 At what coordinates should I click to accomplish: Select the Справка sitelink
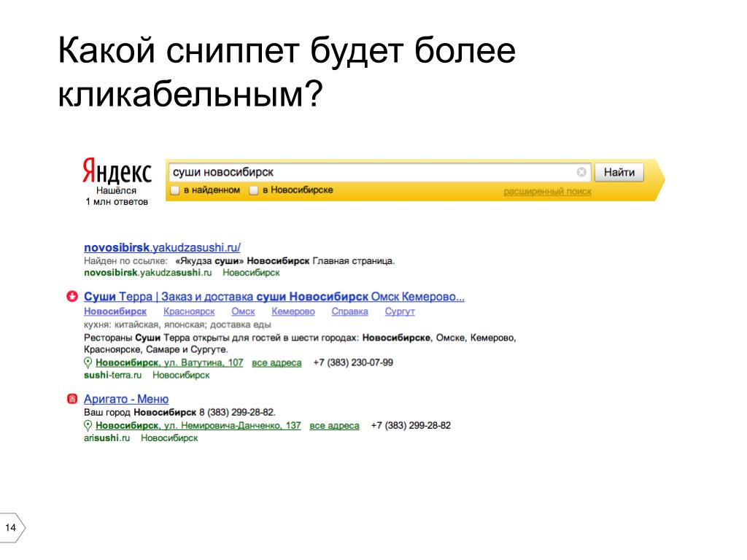coord(349,311)
